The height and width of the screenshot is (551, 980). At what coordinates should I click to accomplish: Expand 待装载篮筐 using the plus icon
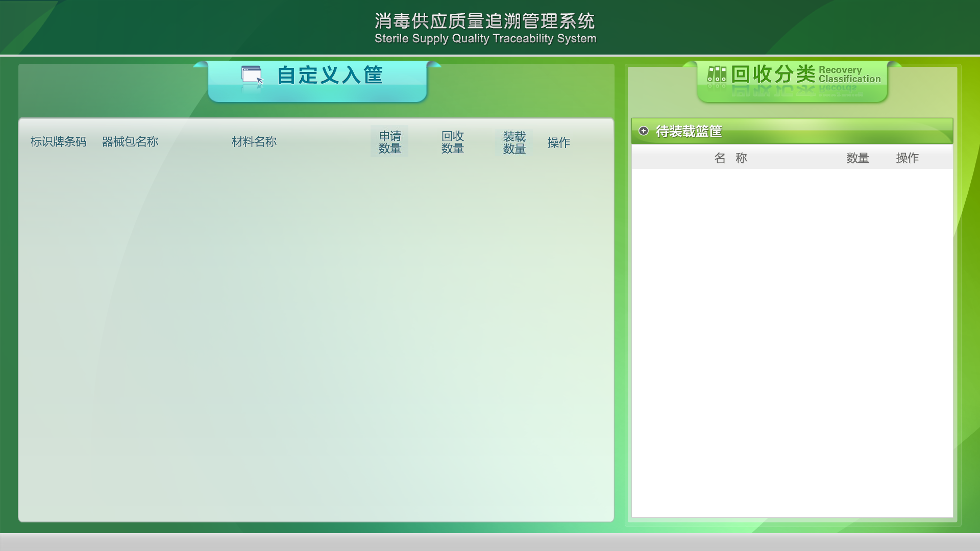[x=644, y=131]
